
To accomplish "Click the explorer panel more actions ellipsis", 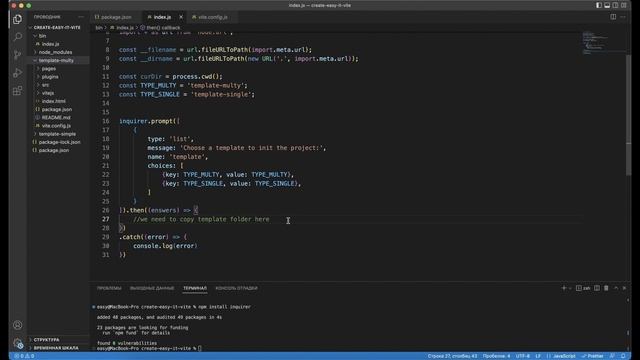I will (x=81, y=17).
